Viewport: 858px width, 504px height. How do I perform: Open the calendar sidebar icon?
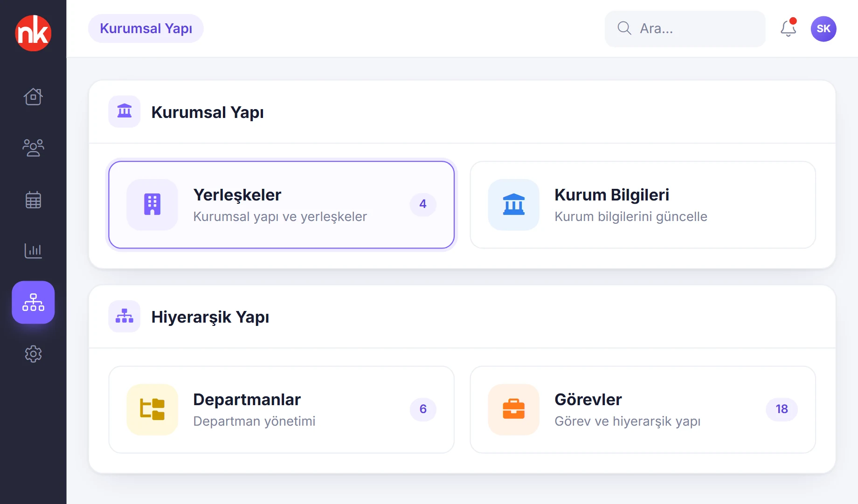[33, 200]
